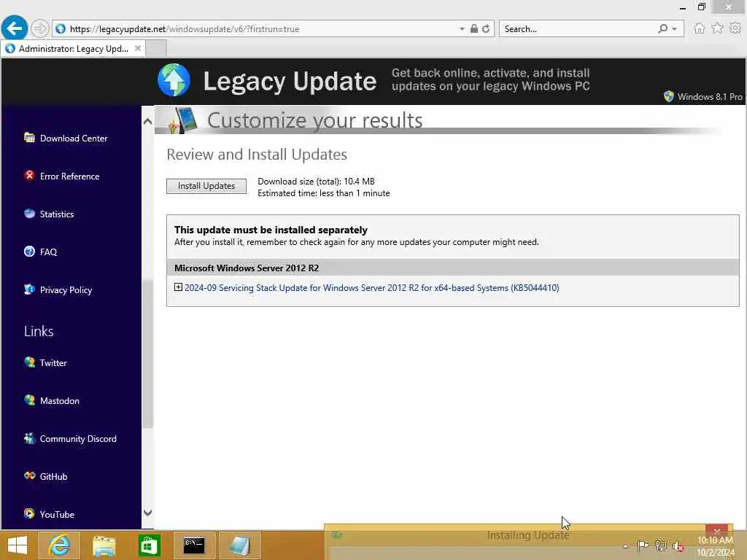Click the Legacy Update title text
This screenshot has width=747, height=560.
point(290,81)
